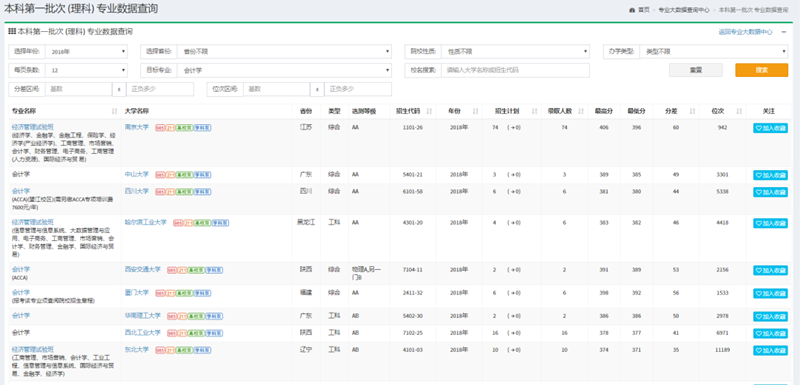Image resolution: width=800 pixels, height=385 pixels.
Task: Click home icon in breadcrumb
Action: (x=632, y=10)
